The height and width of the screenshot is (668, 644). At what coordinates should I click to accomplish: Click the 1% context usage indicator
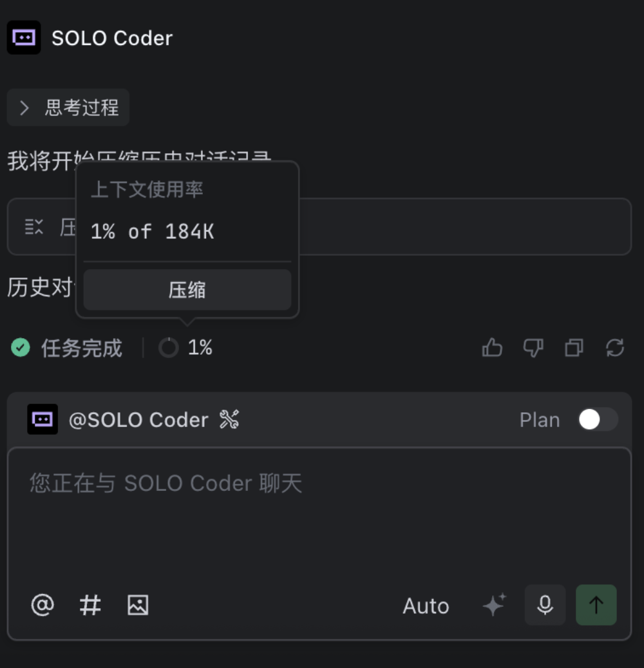(185, 348)
